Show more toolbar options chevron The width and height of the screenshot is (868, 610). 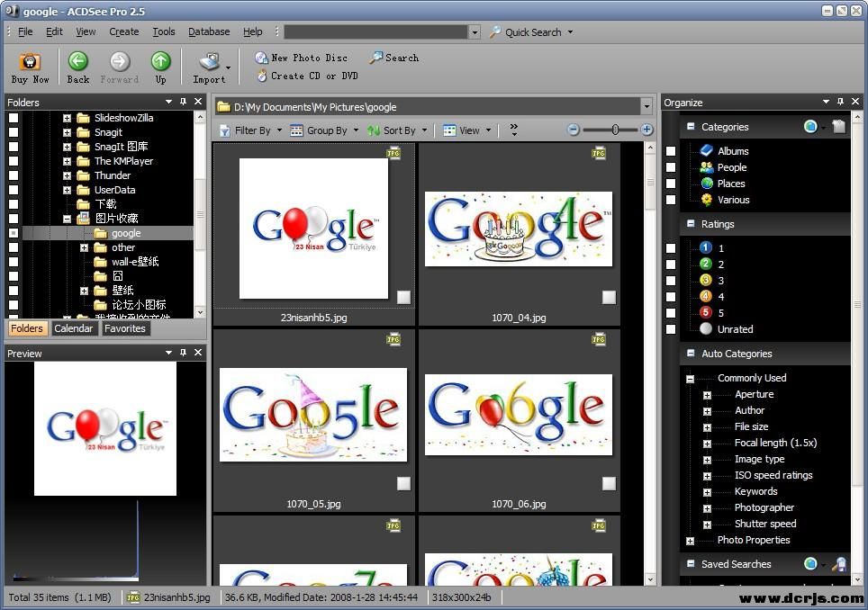pyautogui.click(x=514, y=130)
